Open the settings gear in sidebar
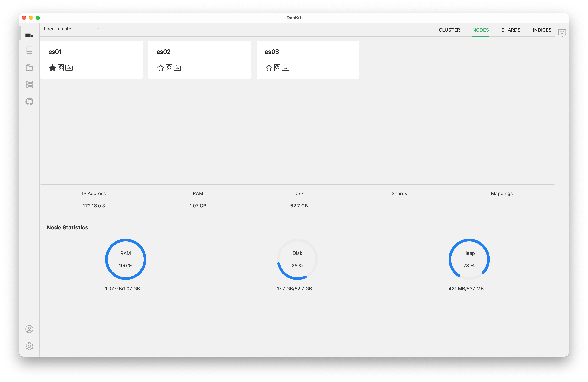Screen dimensions: 588x382 point(29,346)
